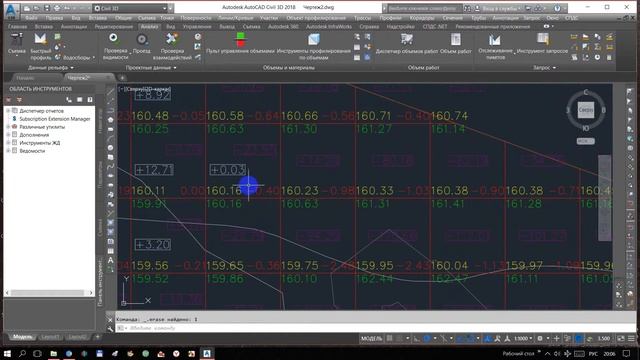Click Subscription Extension Manager tree item
The height and width of the screenshot is (360, 640).
(x=55, y=119)
